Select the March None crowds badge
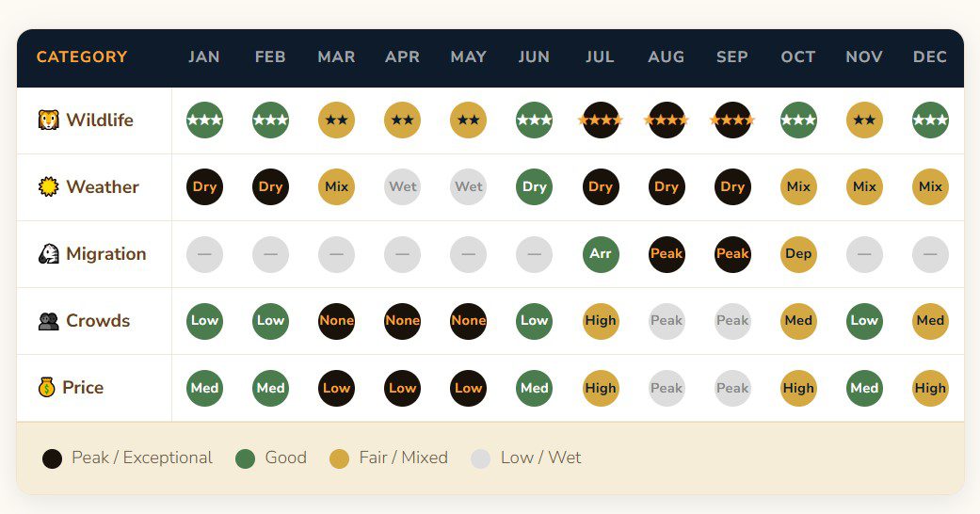980x514 pixels. [336, 321]
